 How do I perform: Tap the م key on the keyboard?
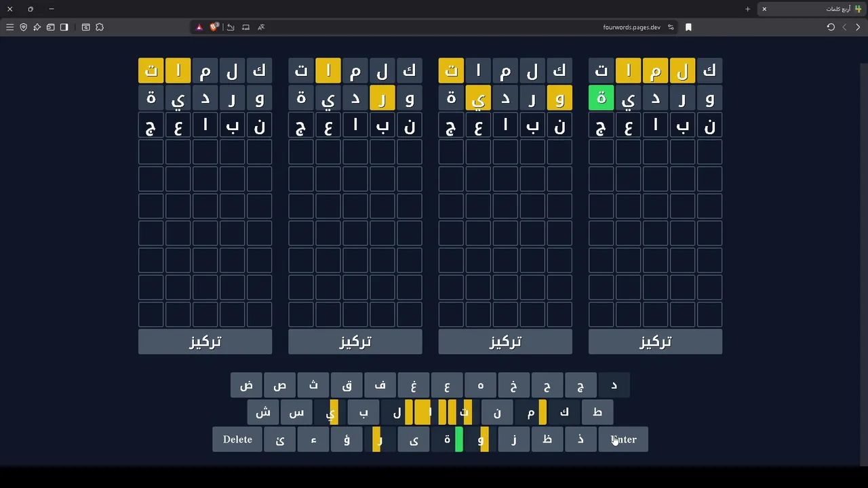[531, 412]
